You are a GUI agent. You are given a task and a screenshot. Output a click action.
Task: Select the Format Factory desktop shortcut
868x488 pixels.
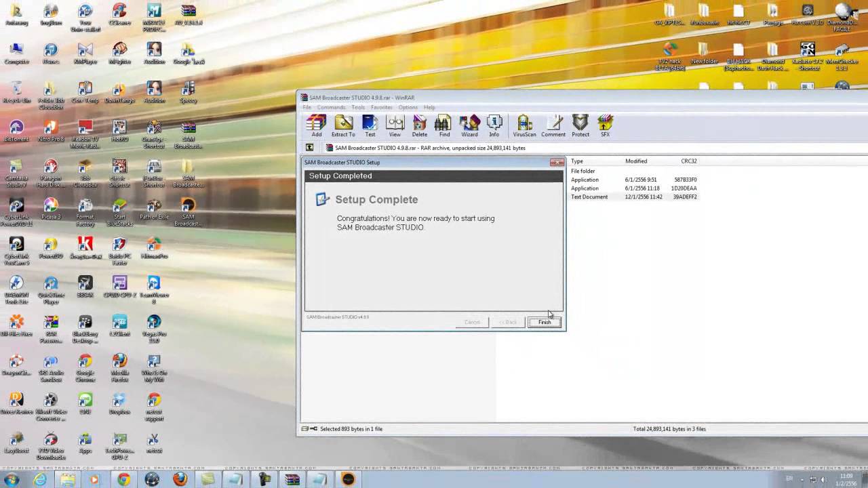[85, 213]
